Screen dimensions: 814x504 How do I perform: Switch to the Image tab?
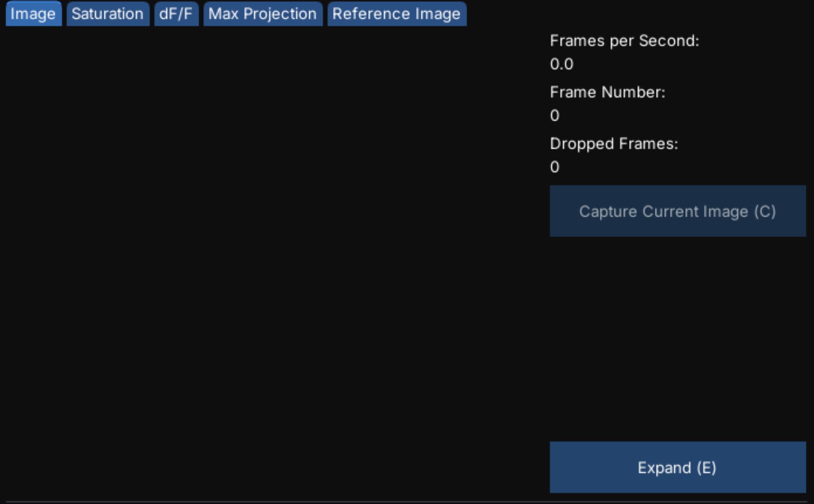coord(33,14)
